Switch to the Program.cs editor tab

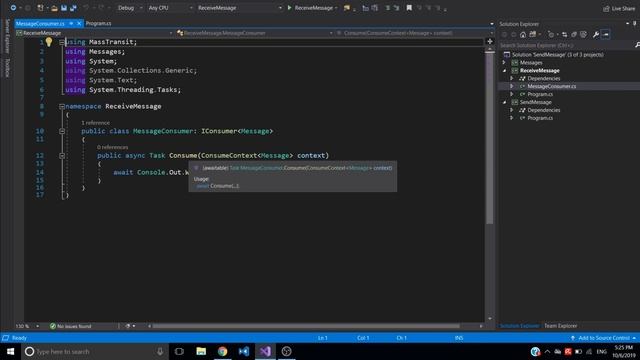coord(98,23)
